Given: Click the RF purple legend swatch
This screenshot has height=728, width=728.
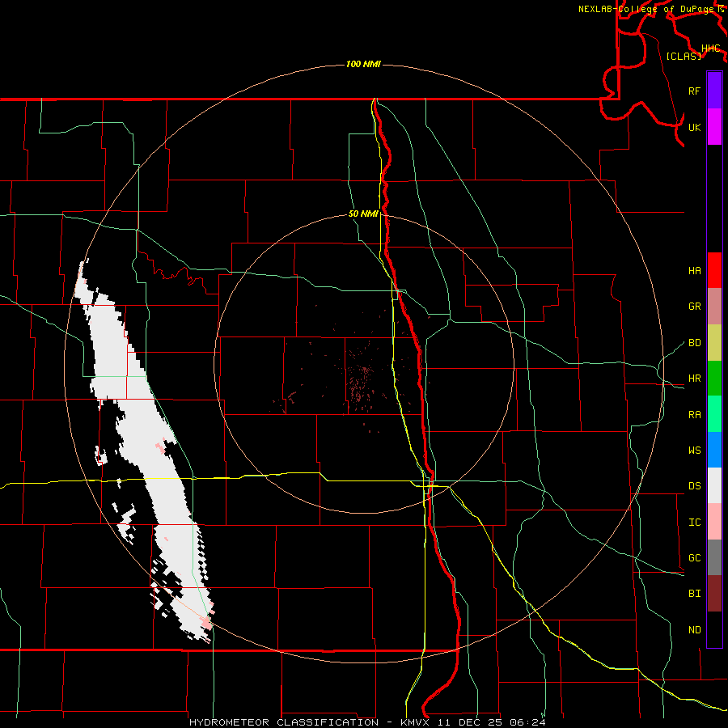Looking at the screenshot, I should click(714, 91).
